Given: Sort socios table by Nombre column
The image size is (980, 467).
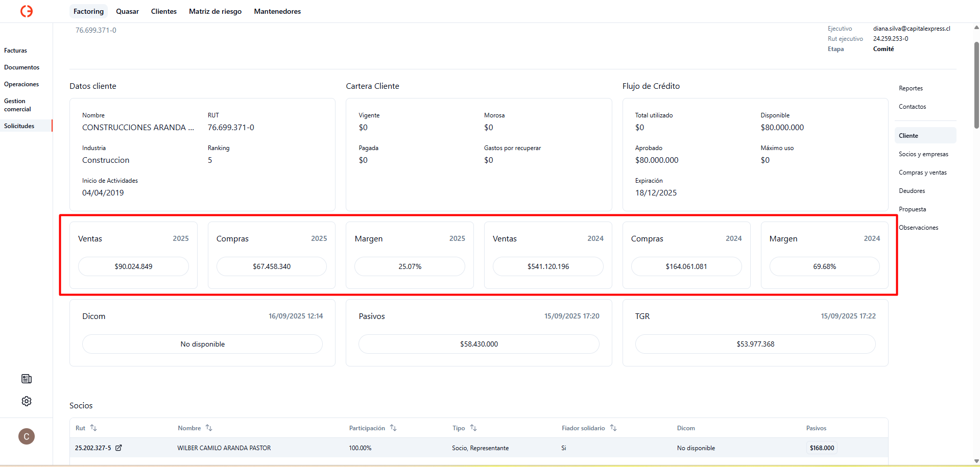Looking at the screenshot, I should [x=209, y=428].
